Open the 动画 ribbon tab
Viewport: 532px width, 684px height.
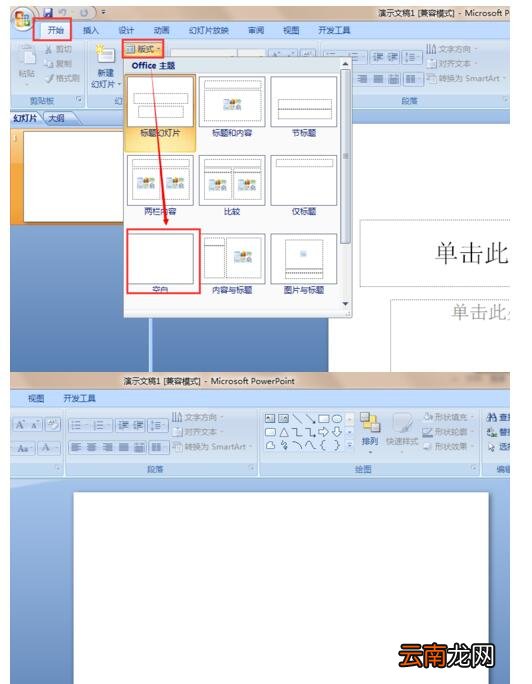tap(161, 30)
